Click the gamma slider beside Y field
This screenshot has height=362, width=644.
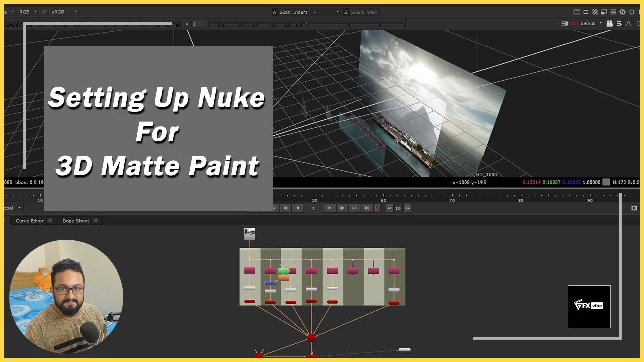click(x=307, y=24)
